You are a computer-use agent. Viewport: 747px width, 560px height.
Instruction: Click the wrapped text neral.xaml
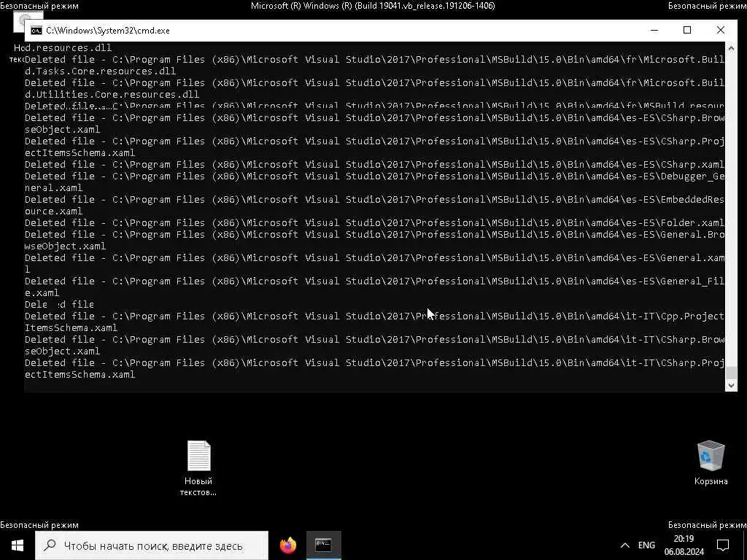(x=53, y=187)
